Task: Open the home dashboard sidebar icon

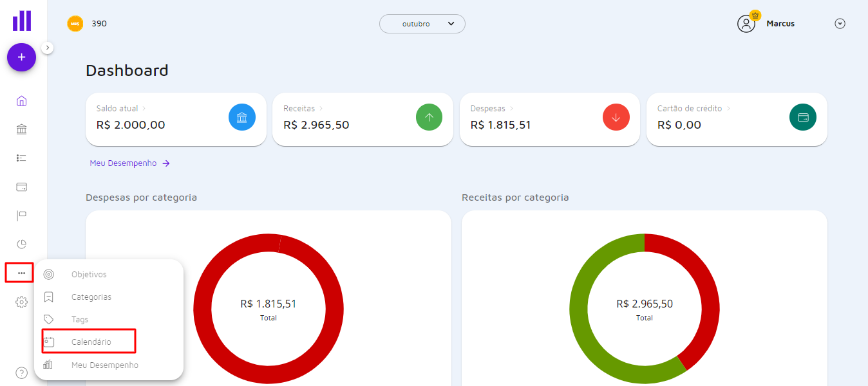Action: coord(21,101)
